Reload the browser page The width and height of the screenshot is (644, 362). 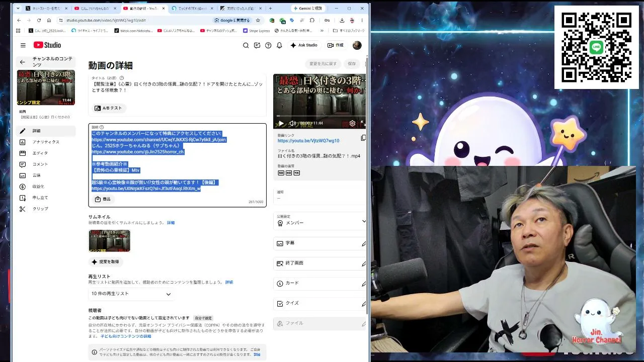[x=39, y=20]
